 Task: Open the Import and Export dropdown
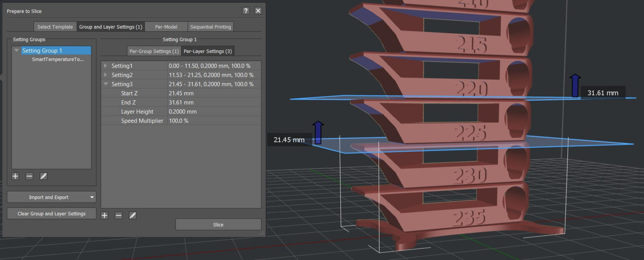(x=51, y=197)
